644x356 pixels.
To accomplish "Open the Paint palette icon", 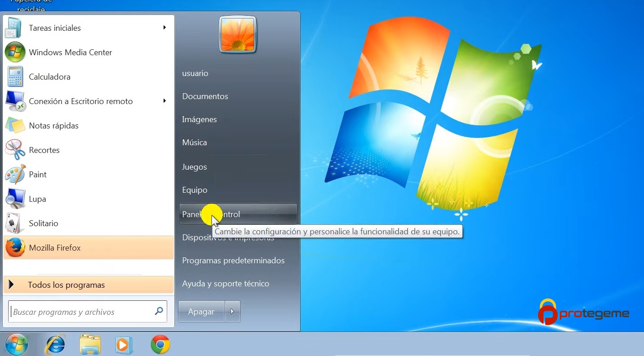I will tap(15, 175).
